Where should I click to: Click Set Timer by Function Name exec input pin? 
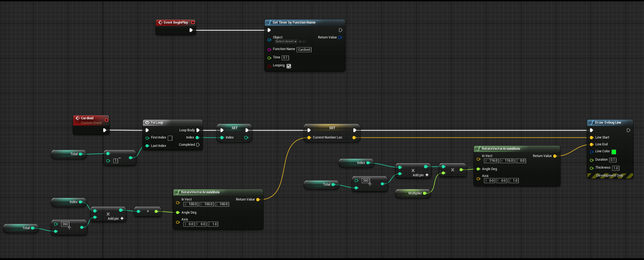(269, 30)
